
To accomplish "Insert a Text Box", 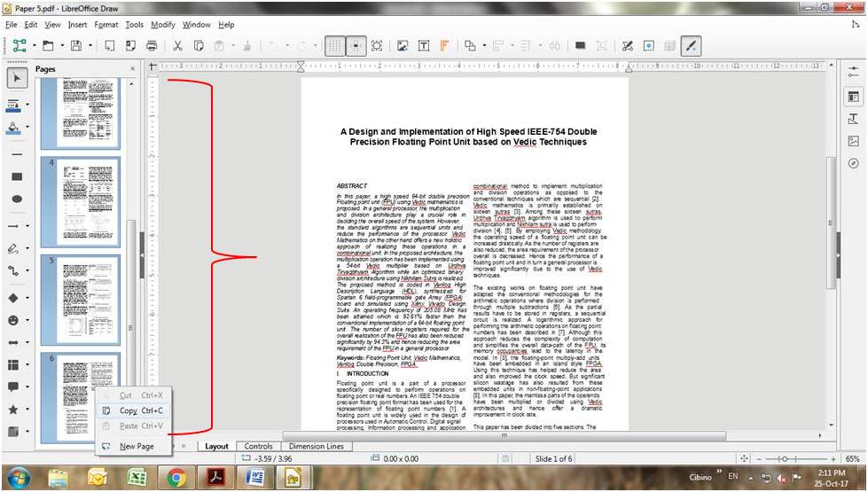I will pyautogui.click(x=424, y=46).
